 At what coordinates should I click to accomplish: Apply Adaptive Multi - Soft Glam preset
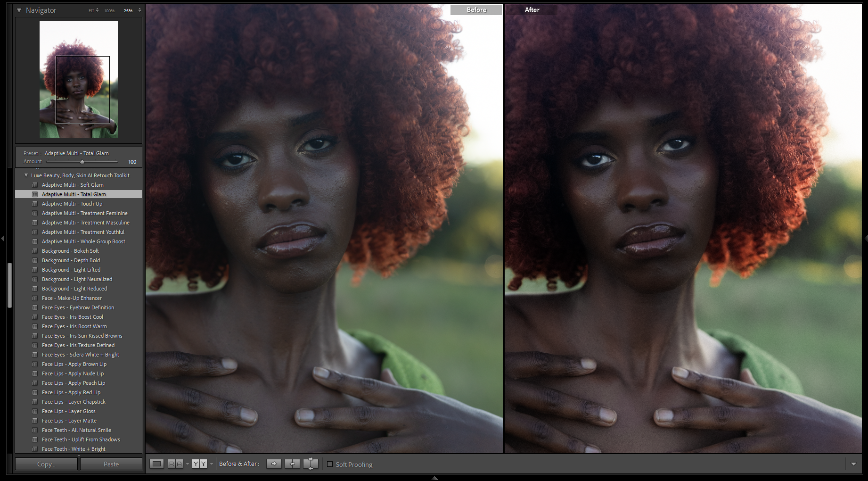73,185
